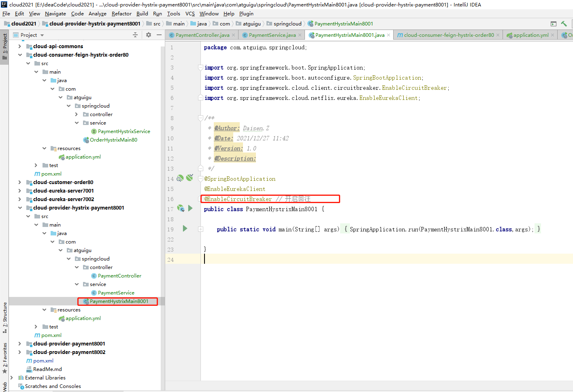Collapse cloud-provider-hystrix-payment8001 module

[x=19, y=208]
